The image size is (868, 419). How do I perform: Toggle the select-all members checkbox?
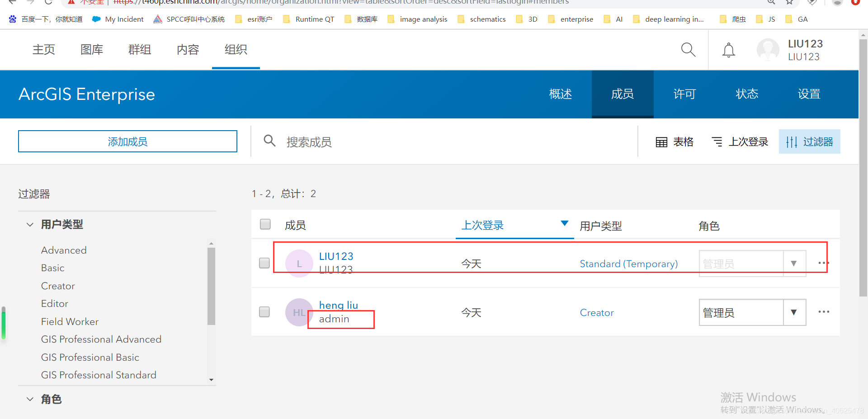point(265,224)
